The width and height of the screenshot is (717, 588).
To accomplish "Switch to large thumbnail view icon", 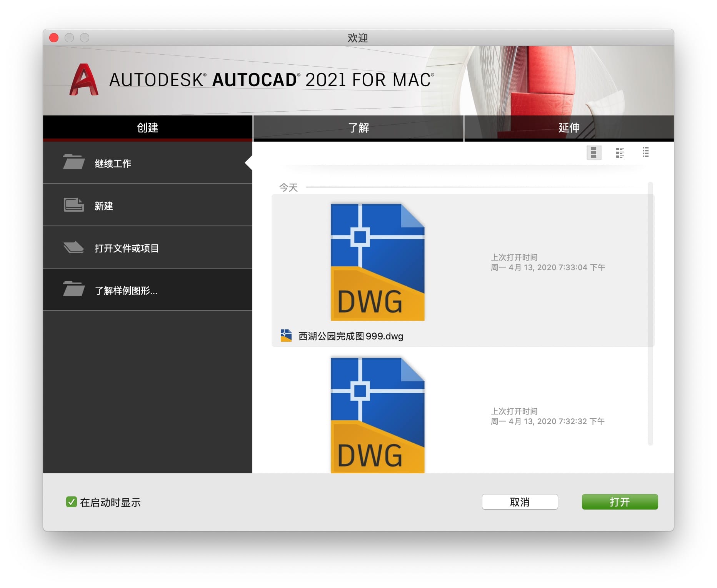I will tap(594, 153).
